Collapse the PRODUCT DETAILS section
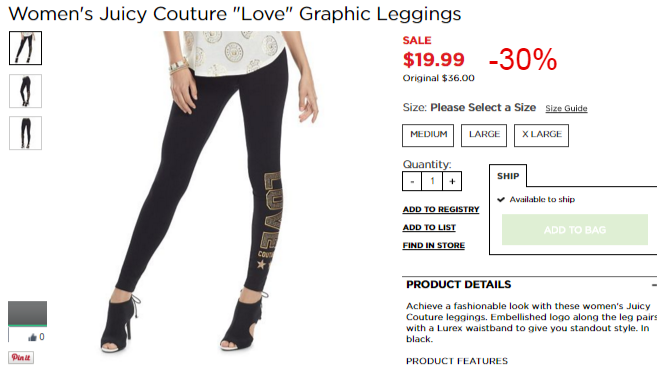Image resolution: width=657 pixels, height=367 pixels. pos(654,285)
